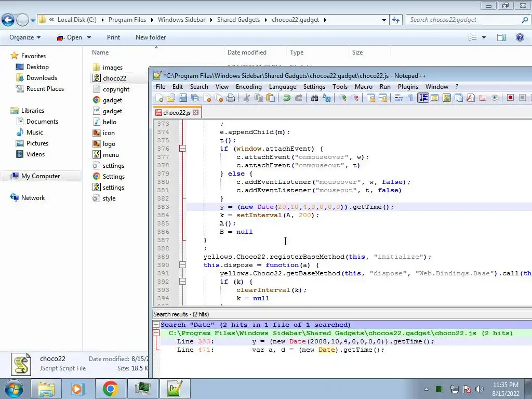
Task: Click Close All documents toolbar icon
Action: point(219,98)
